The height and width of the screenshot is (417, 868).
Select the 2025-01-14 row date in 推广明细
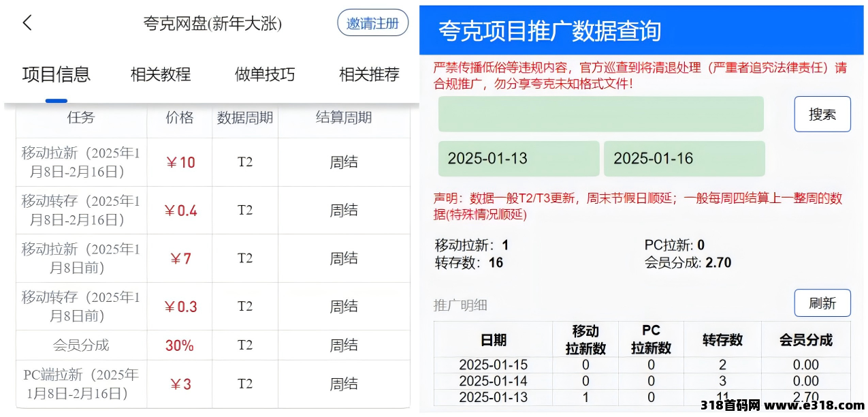click(x=494, y=381)
